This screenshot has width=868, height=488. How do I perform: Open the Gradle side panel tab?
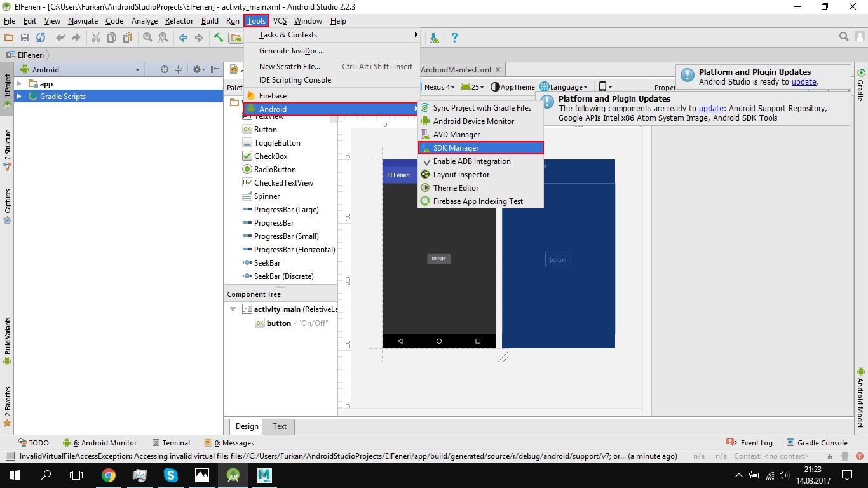pos(860,85)
